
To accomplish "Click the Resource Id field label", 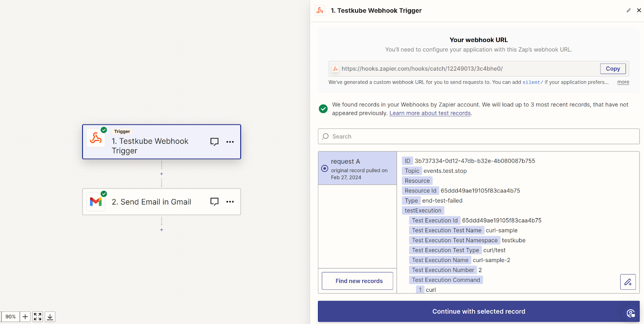I will (421, 191).
